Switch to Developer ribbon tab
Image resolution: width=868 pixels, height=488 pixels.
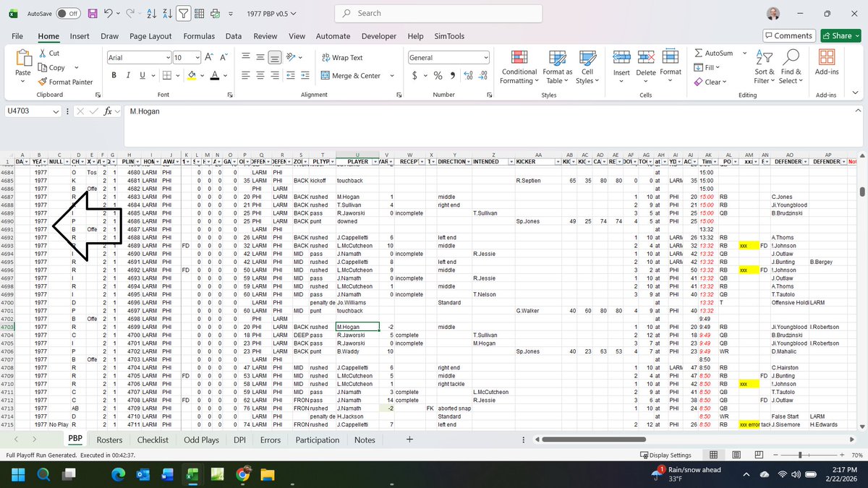click(379, 36)
